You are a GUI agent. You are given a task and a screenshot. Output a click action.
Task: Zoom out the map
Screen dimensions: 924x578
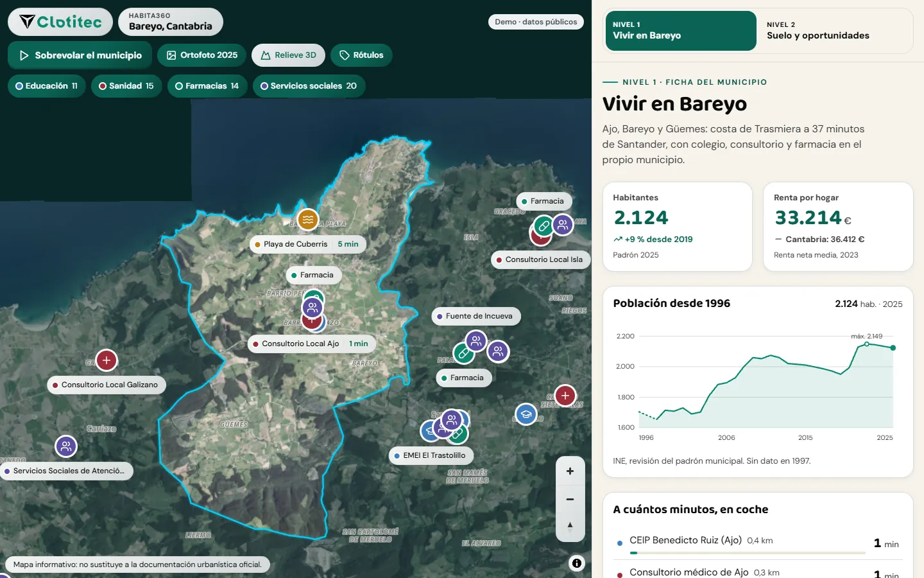(x=570, y=499)
